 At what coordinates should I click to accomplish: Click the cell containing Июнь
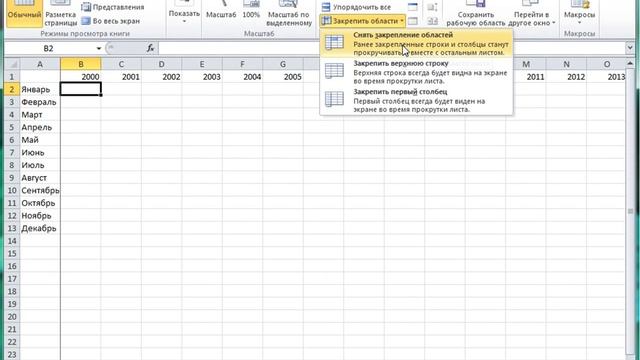pos(40,153)
